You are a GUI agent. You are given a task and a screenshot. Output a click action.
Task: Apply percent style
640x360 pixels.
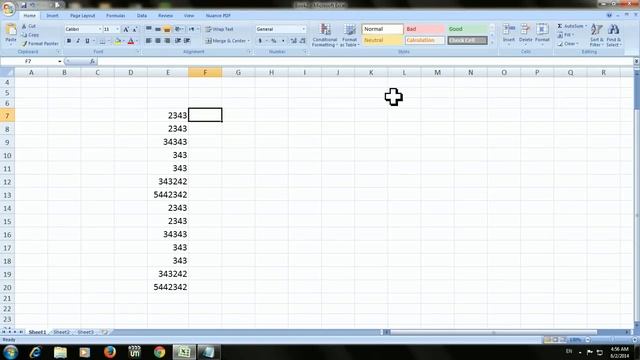273,41
